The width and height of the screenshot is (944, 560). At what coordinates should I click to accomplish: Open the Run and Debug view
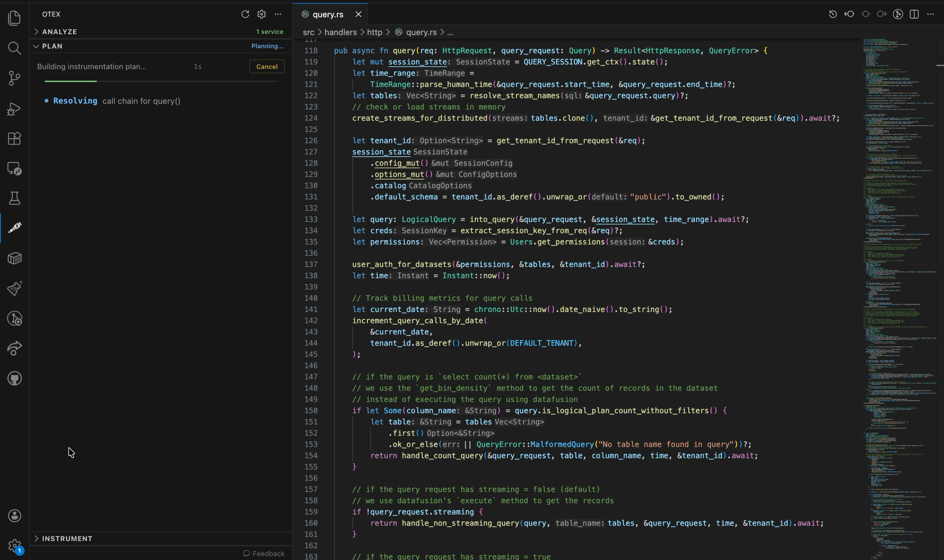[14, 109]
